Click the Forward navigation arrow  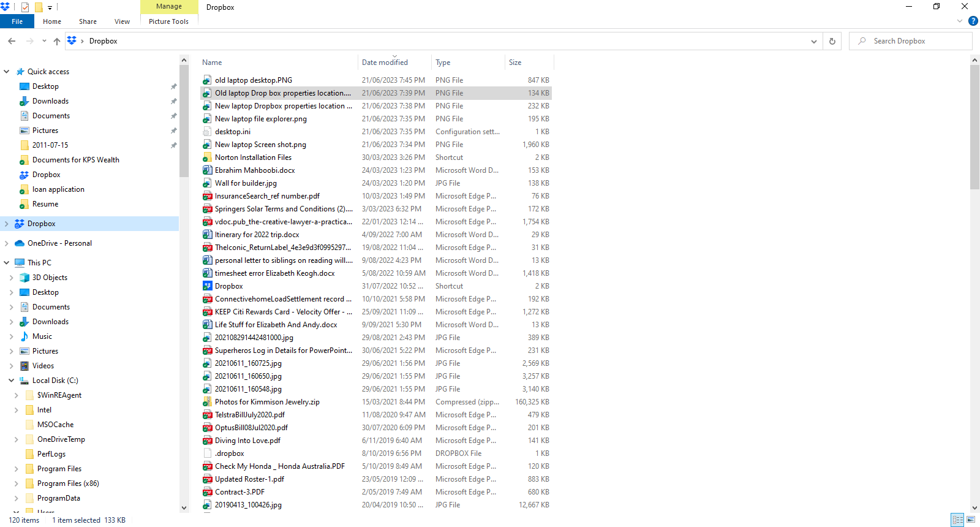pyautogui.click(x=29, y=41)
